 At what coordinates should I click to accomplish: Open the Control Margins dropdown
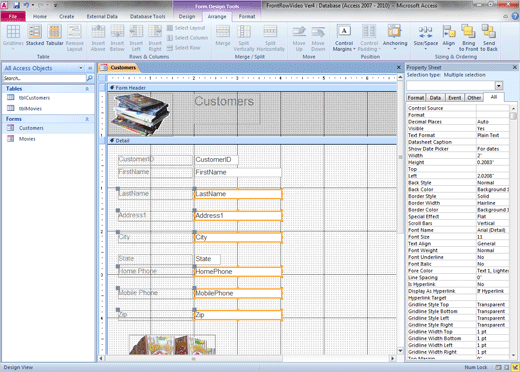(x=344, y=38)
